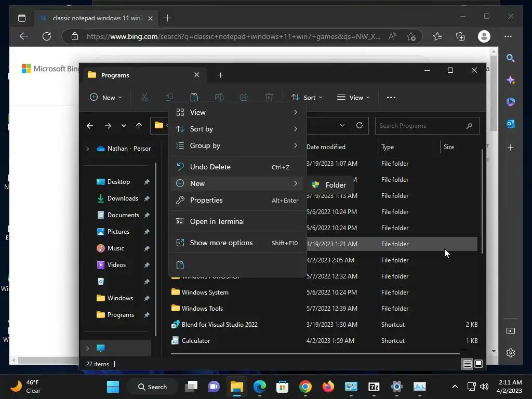Open the Edge profile avatar
Viewport: 532px width, 399px height.
coord(484,36)
